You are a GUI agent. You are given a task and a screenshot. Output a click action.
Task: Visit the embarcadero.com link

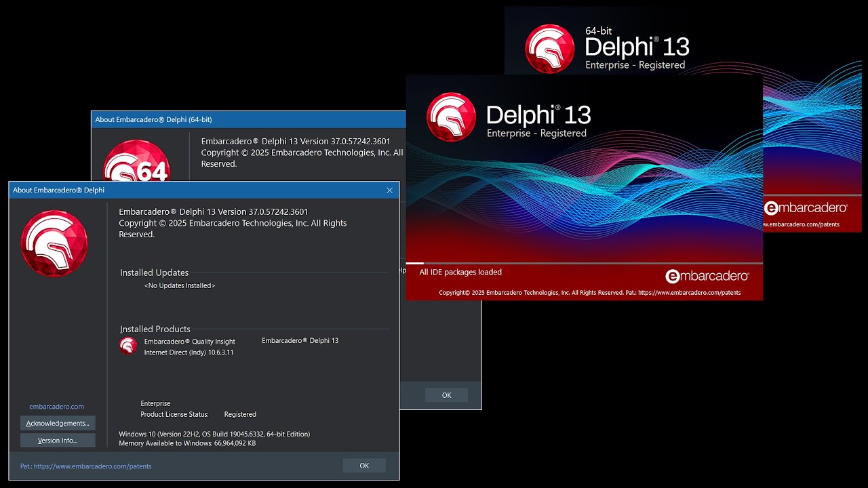(57, 407)
